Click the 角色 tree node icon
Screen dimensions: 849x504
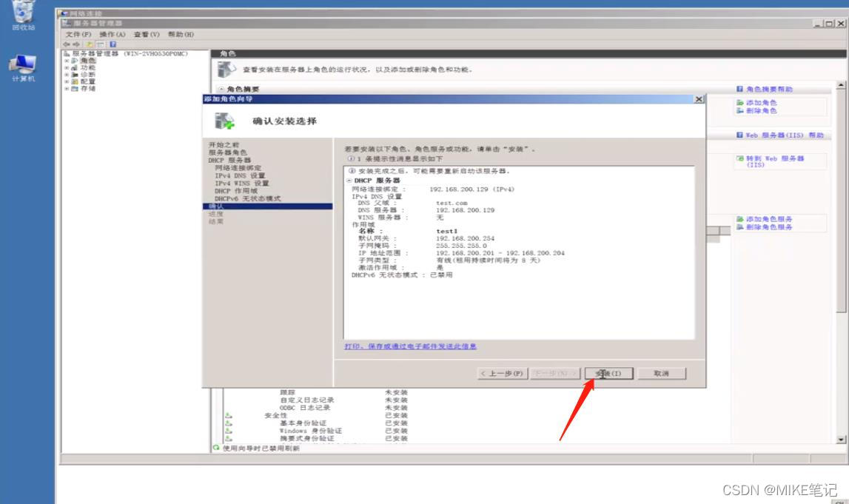[75, 61]
